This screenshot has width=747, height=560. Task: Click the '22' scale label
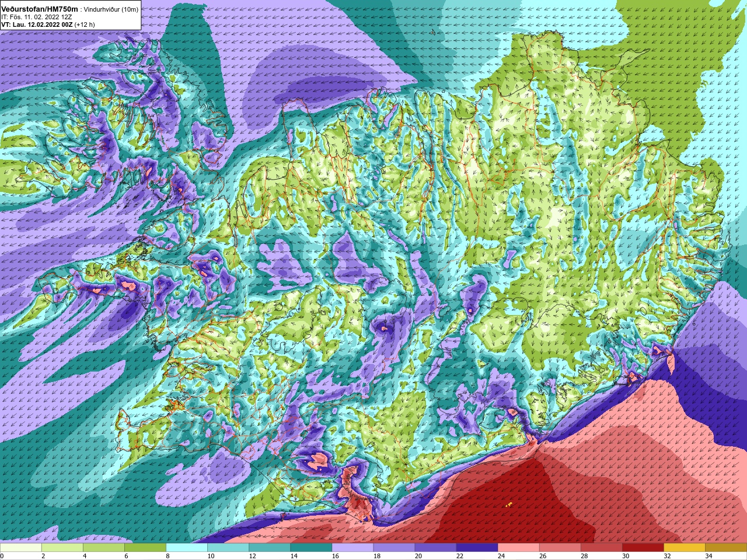[x=459, y=556]
